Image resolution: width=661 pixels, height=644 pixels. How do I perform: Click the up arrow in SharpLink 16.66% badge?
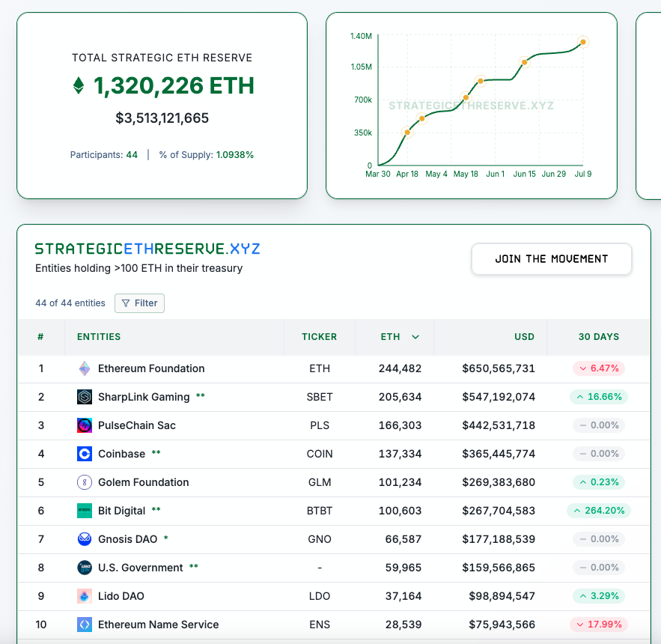tap(580, 397)
